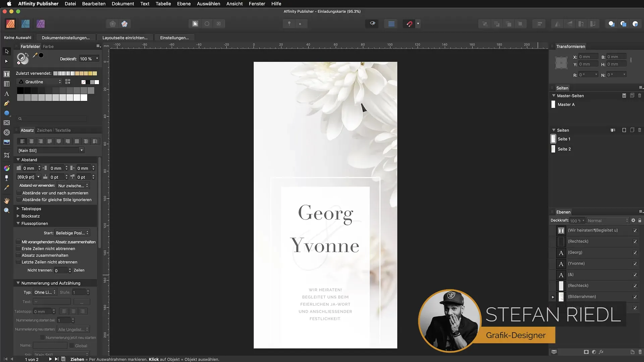Screen dimensions: 644x362
Task: Click the Deckkraft 100 % opacity field
Action: (87, 59)
